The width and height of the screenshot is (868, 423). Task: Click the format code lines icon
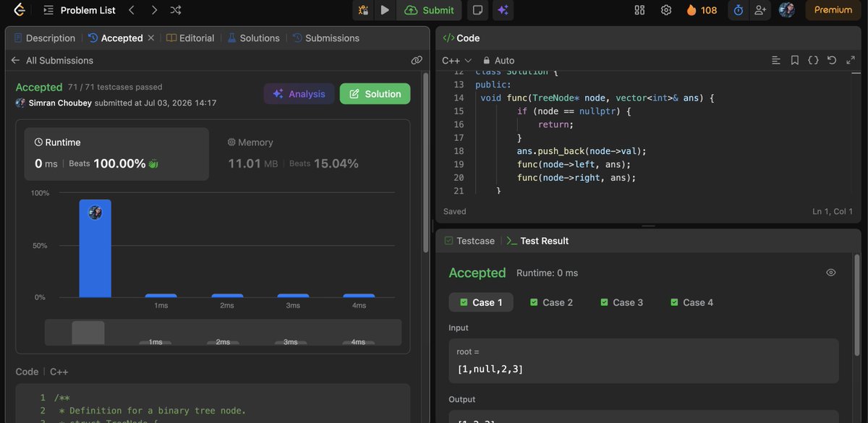776,61
